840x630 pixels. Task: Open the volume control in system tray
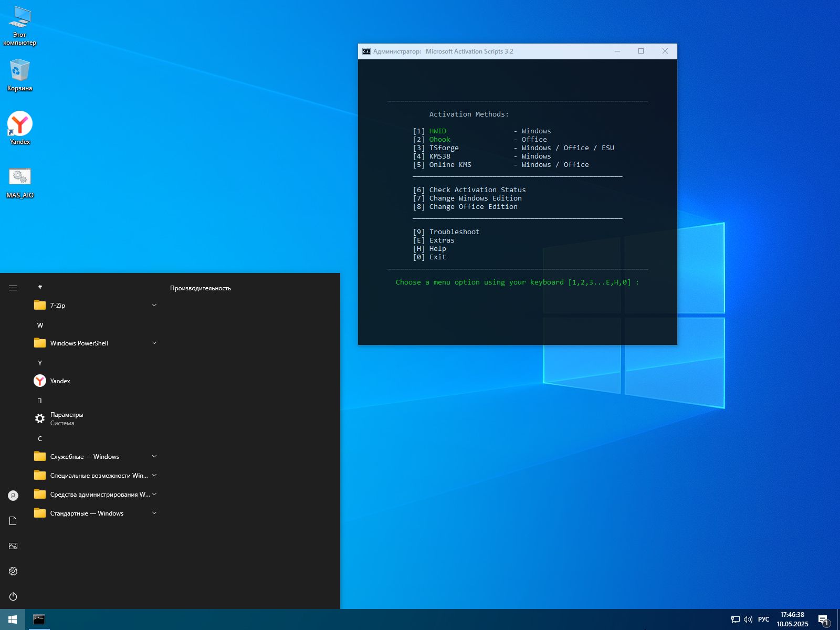[748, 619]
